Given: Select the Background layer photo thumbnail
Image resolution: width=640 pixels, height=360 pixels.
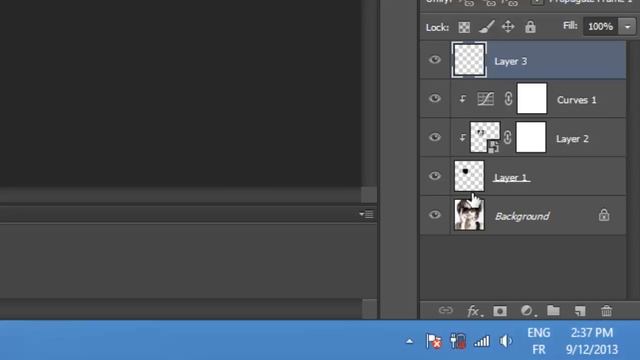Looking at the screenshot, I should (x=469, y=215).
